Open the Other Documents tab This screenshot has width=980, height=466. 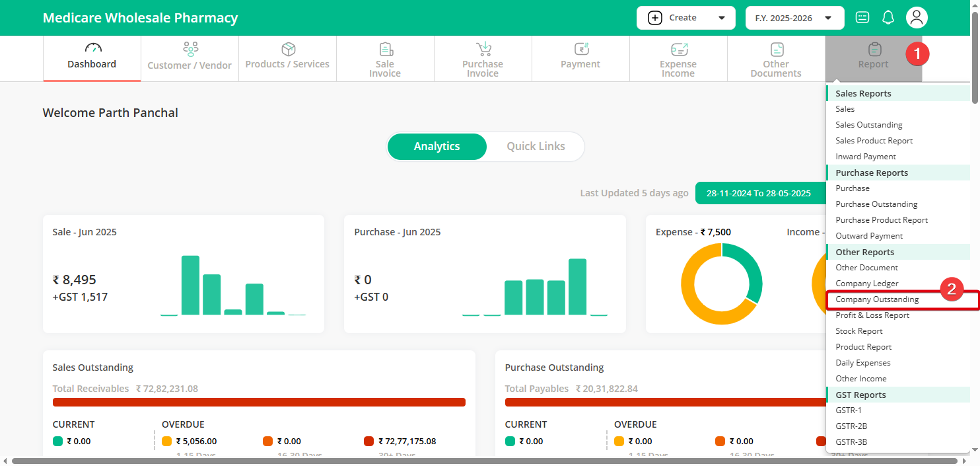776,59
